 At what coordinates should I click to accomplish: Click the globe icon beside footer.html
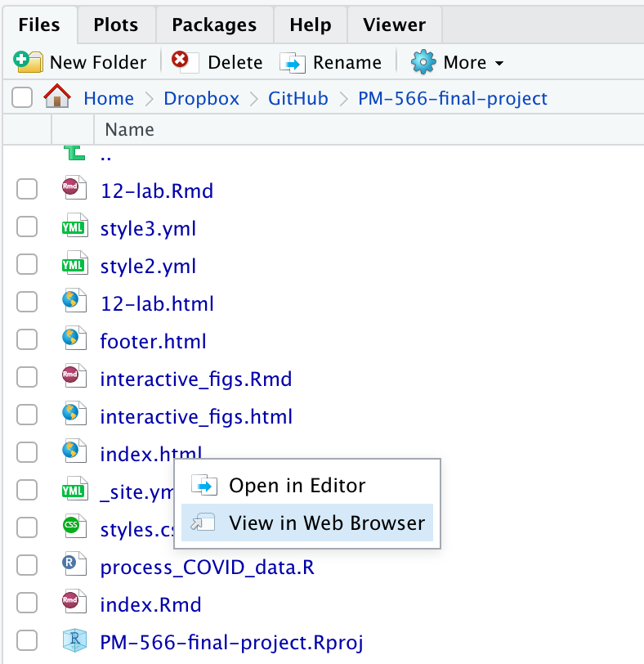[x=74, y=339]
